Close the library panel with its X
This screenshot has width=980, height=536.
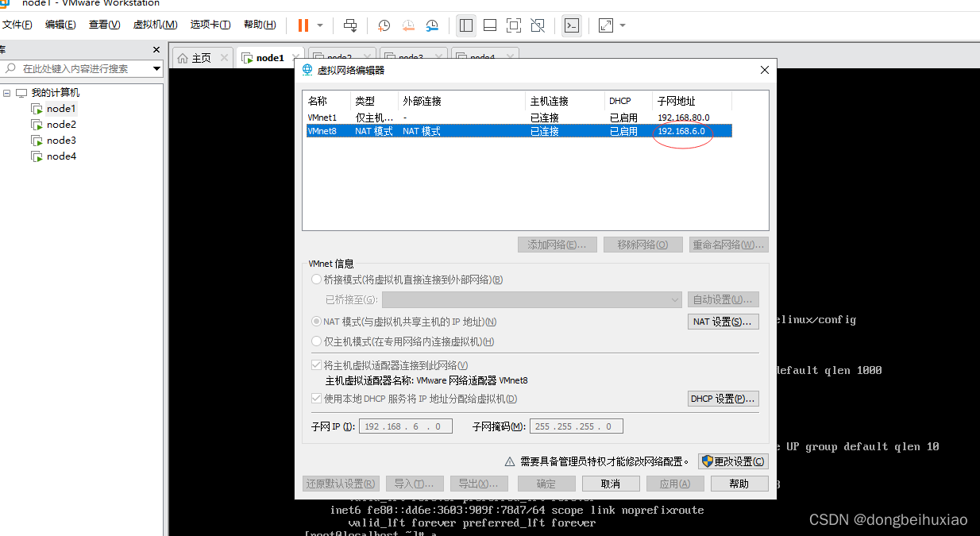coord(156,50)
